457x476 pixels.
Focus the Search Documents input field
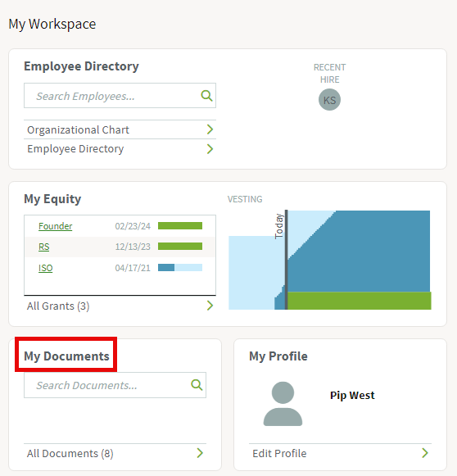pyautogui.click(x=115, y=385)
